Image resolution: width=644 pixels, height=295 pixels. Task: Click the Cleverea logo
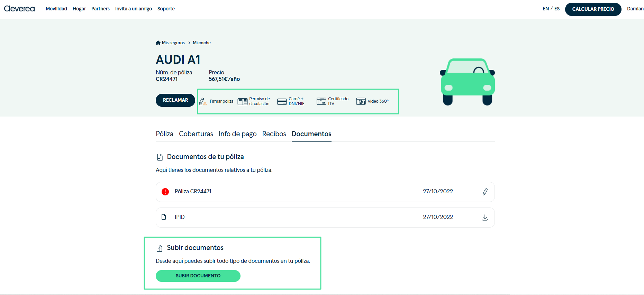[x=19, y=9]
